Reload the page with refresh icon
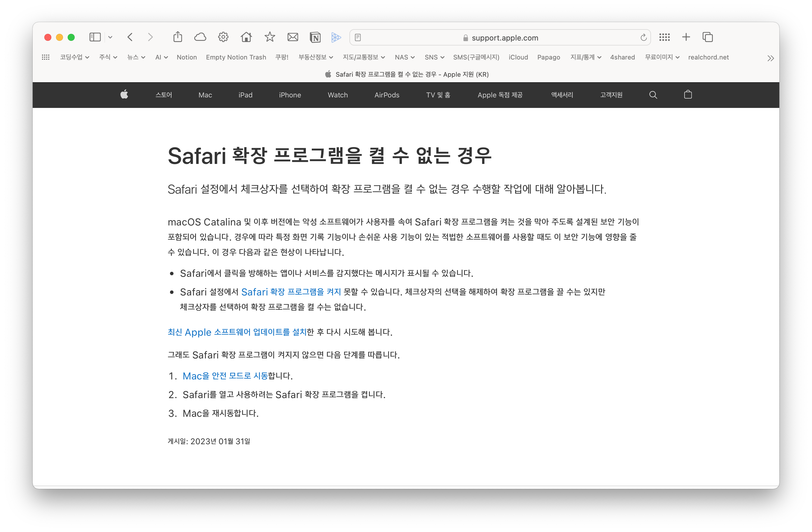This screenshot has height=532, width=812. [643, 38]
